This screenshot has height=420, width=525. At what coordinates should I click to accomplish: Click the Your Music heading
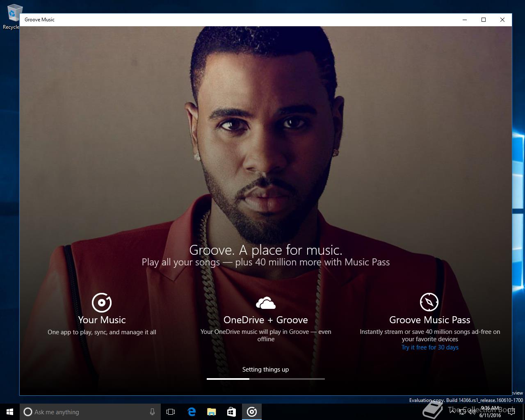pyautogui.click(x=102, y=320)
